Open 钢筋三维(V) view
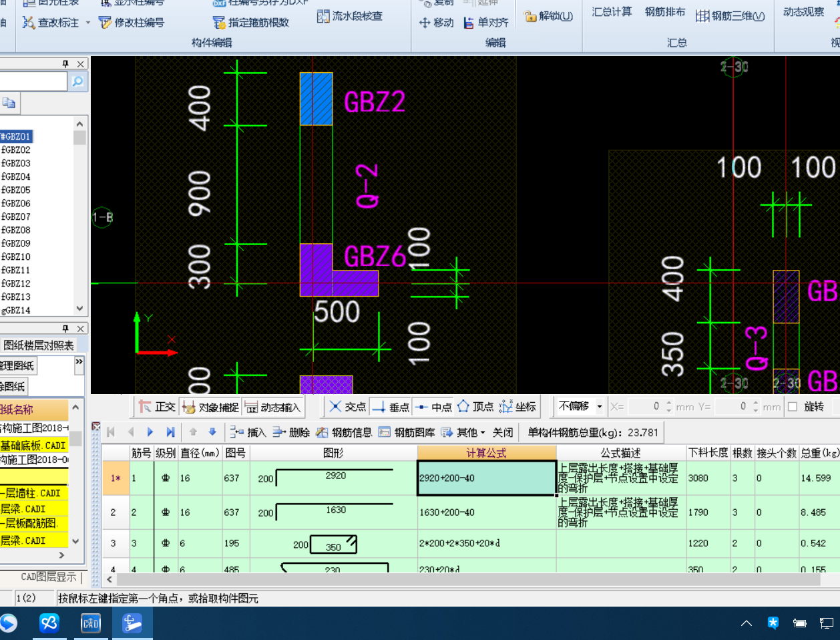The width and height of the screenshot is (840, 640). (x=730, y=15)
